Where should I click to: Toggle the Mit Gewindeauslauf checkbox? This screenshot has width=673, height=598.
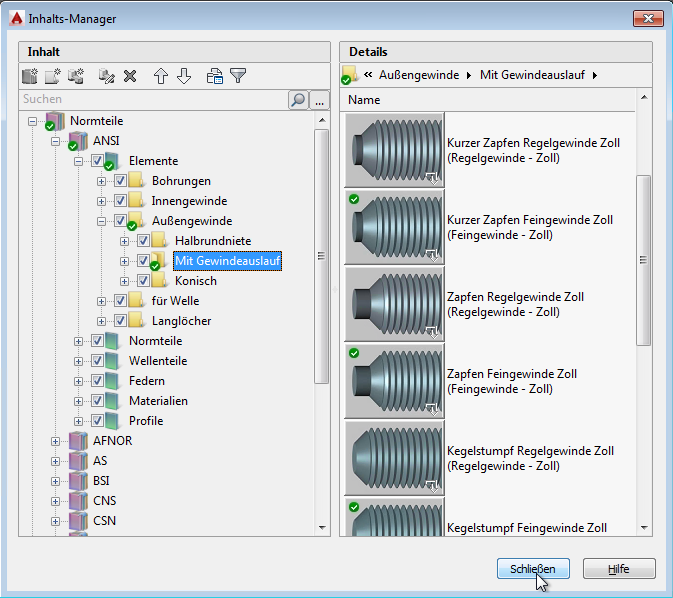click(x=143, y=261)
